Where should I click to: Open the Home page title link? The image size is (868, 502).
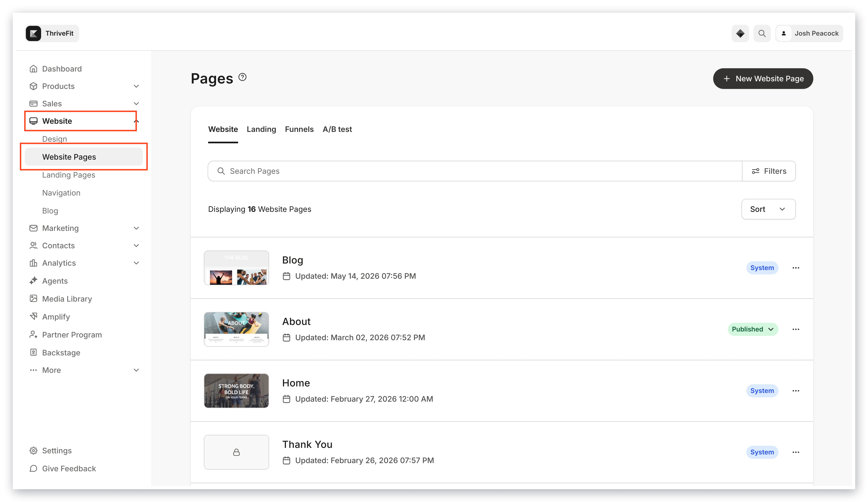[x=296, y=383]
